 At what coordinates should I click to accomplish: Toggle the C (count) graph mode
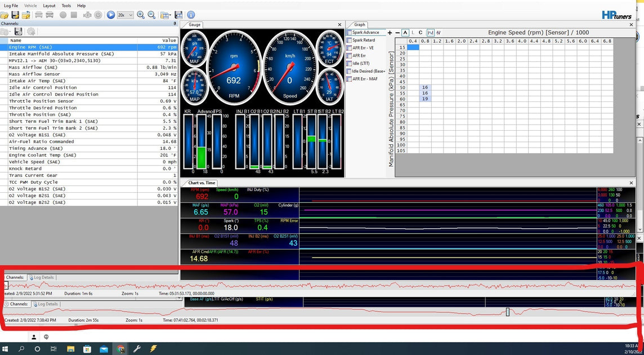(x=421, y=33)
